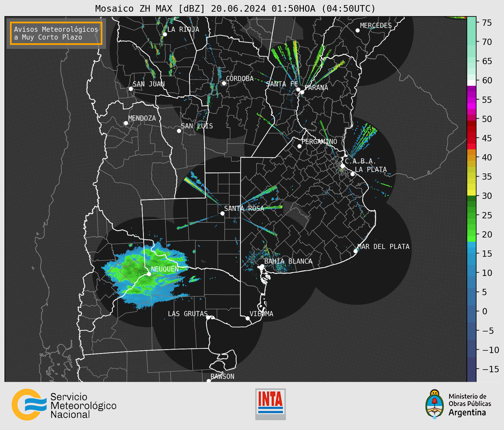The image size is (504, 430).
Task: Click the 45 dBZ red color band
Action: (x=471, y=138)
